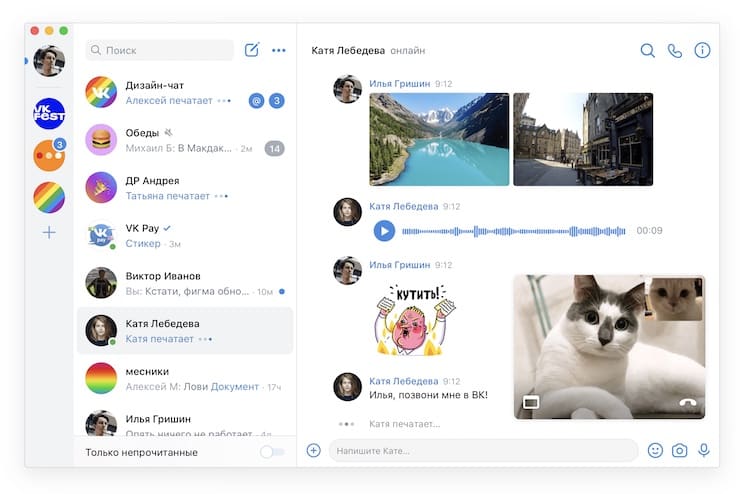Open the three-dots menu beside search
Image resolution: width=740 pixels, height=494 pixels.
(278, 50)
